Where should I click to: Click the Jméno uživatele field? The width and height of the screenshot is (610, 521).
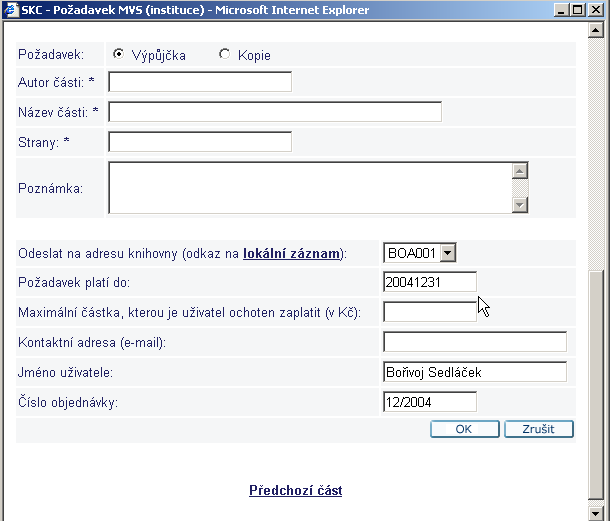(x=475, y=372)
